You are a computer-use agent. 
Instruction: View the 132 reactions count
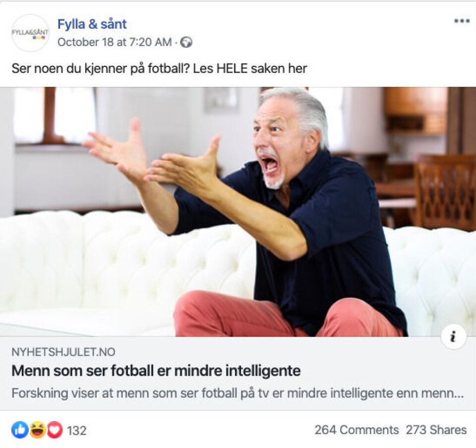pos(76,431)
